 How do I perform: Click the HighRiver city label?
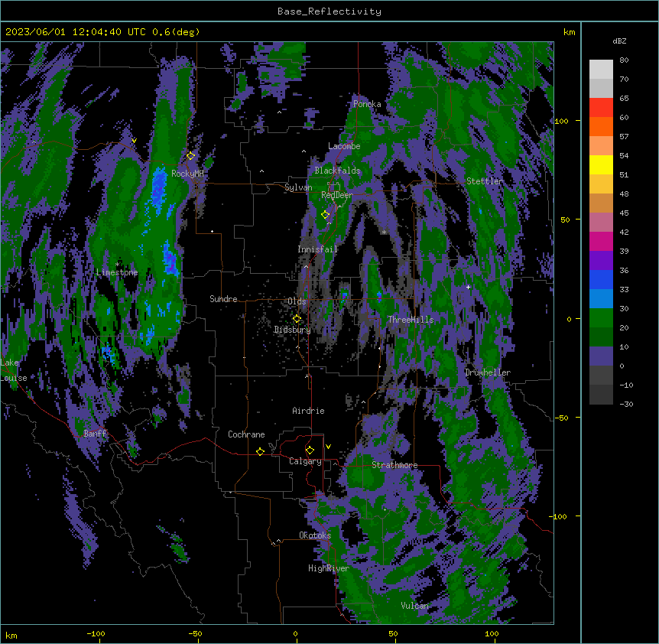point(329,568)
